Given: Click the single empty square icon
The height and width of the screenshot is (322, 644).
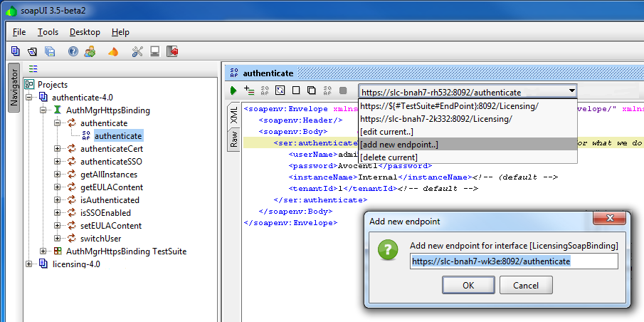Looking at the screenshot, I should pos(296,90).
